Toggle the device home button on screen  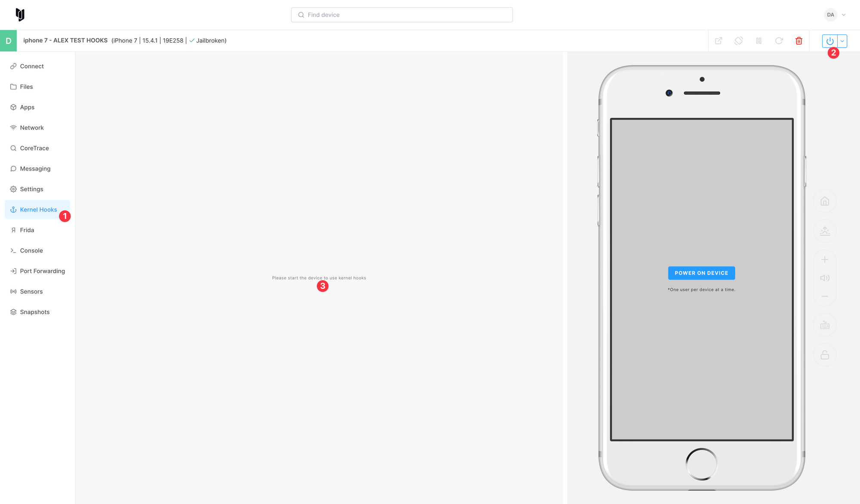point(825,202)
